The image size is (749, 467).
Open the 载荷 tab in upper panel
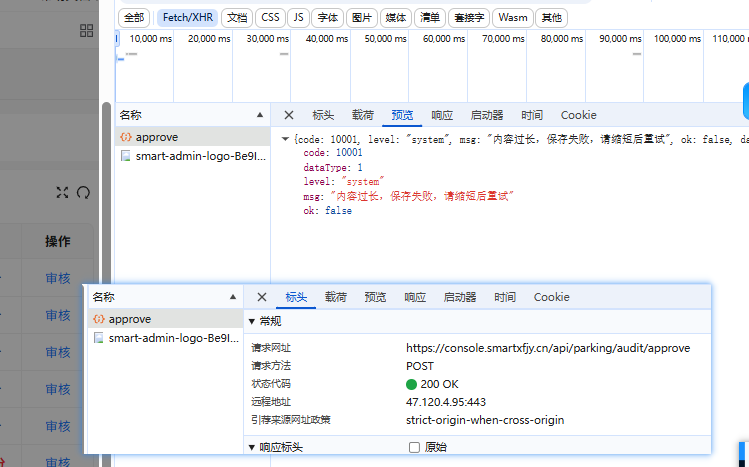click(363, 115)
